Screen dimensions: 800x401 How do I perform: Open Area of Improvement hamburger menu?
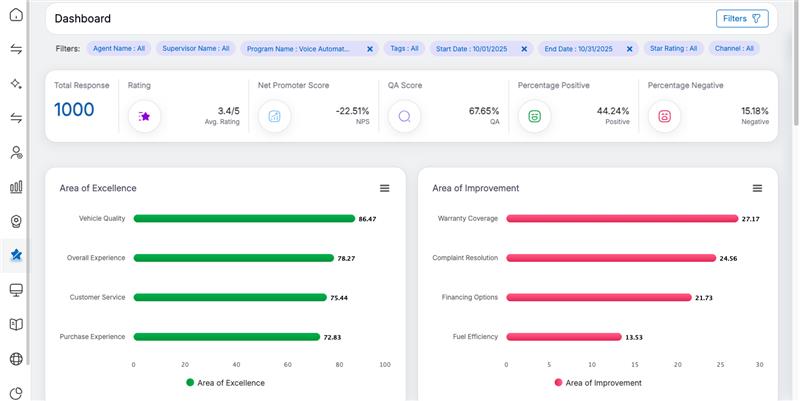point(757,188)
